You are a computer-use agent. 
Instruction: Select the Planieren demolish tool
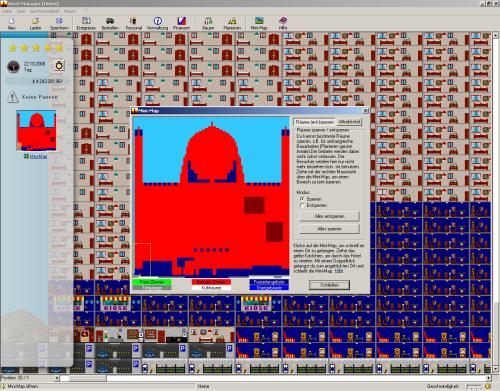(232, 23)
